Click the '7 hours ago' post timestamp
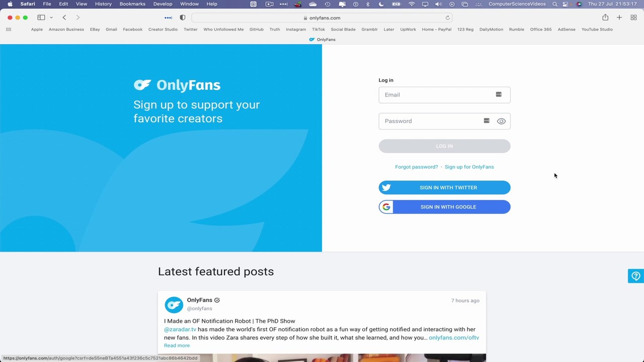The image size is (644, 362). pos(465,301)
